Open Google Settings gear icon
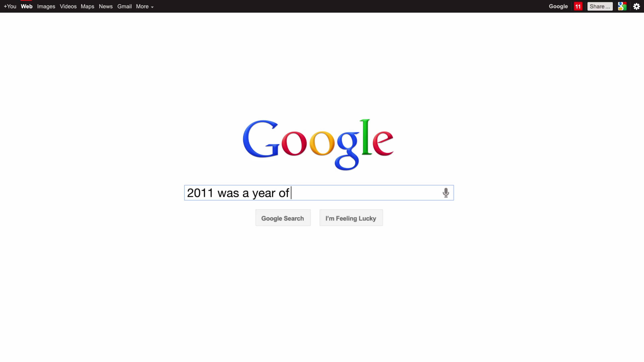Screen dimensions: 644x362 click(x=637, y=6)
